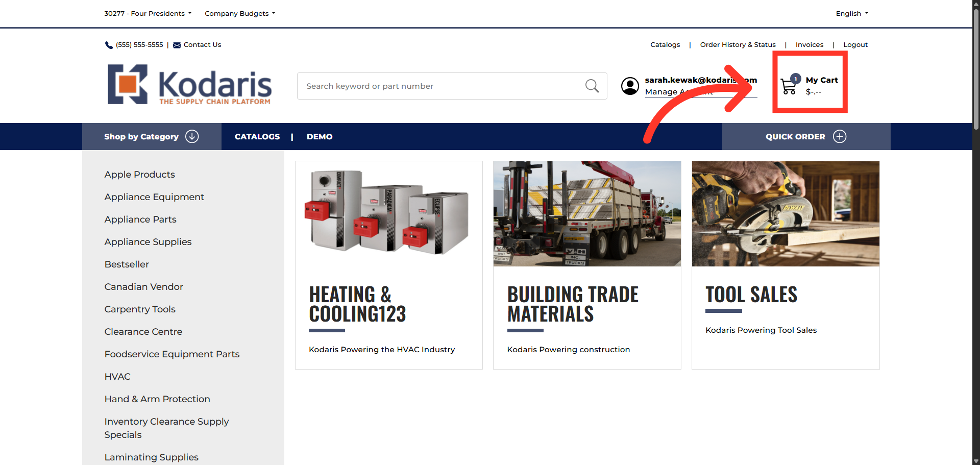980x465 pixels.
Task: Click 'Kodaris Powering the HVAC Industry' text
Action: tap(382, 349)
